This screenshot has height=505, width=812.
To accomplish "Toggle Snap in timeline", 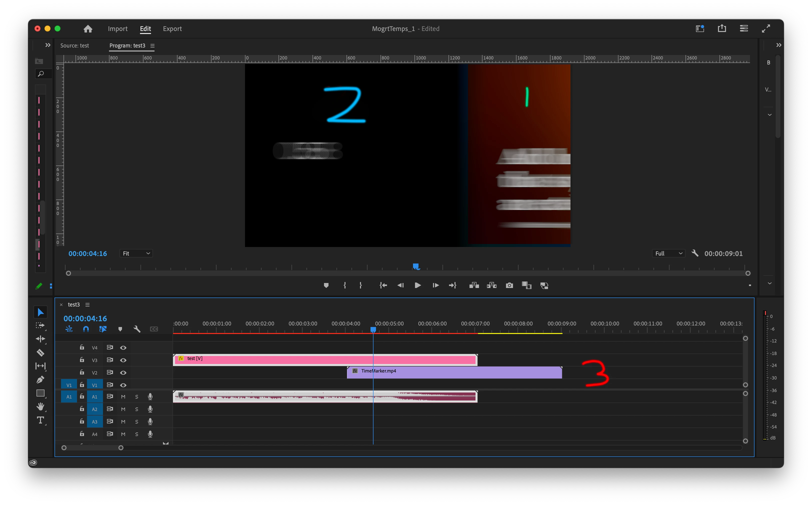I will click(x=86, y=329).
